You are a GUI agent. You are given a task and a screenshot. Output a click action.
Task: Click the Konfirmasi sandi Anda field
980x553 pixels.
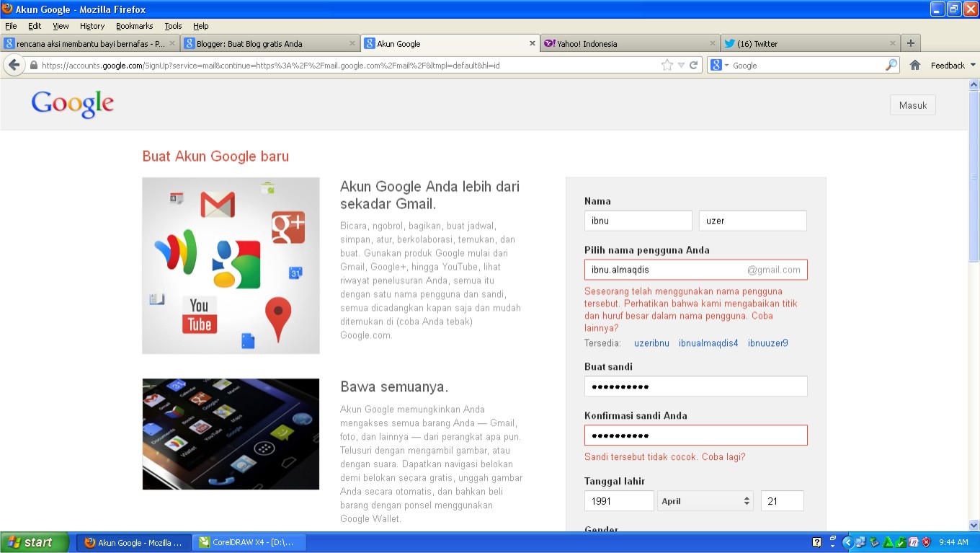coord(696,435)
